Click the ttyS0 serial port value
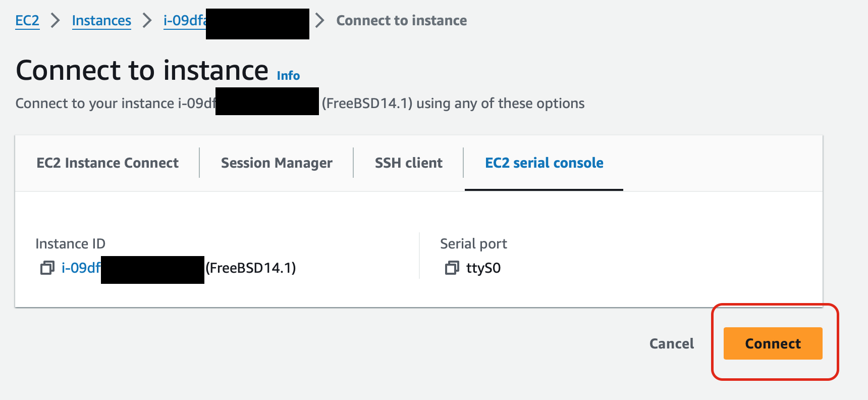The width and height of the screenshot is (868, 400). point(483,268)
